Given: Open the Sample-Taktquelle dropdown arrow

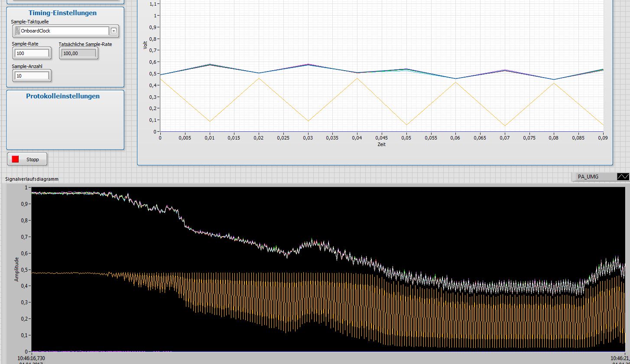Looking at the screenshot, I should pos(114,31).
